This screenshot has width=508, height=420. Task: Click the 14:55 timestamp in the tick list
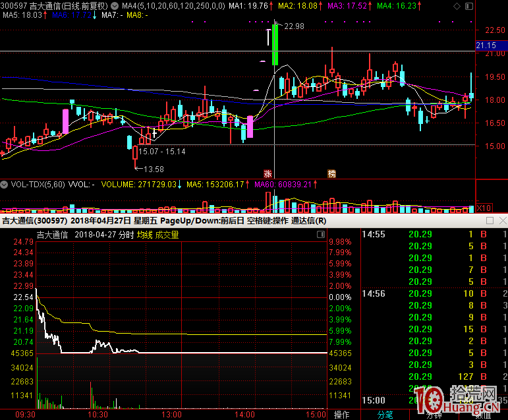point(374,234)
